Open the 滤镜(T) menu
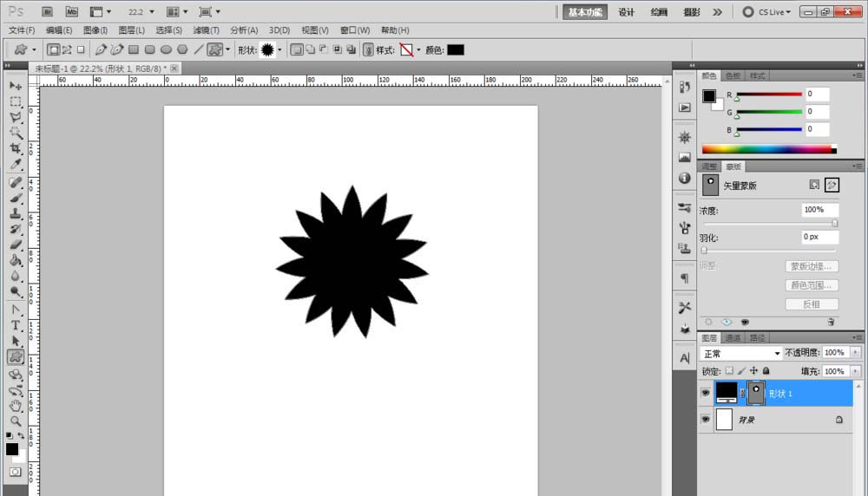 point(206,29)
